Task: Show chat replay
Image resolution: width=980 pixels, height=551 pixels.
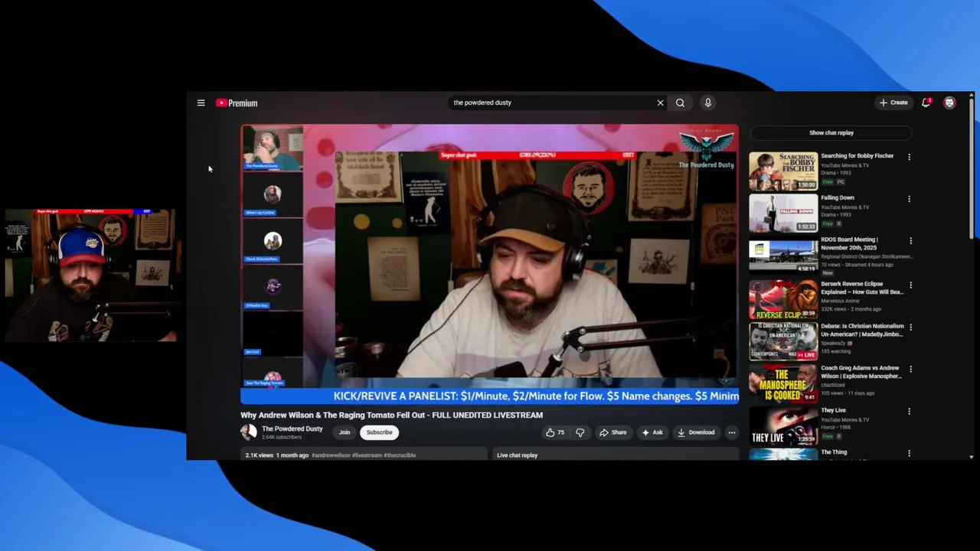Action: (x=831, y=132)
